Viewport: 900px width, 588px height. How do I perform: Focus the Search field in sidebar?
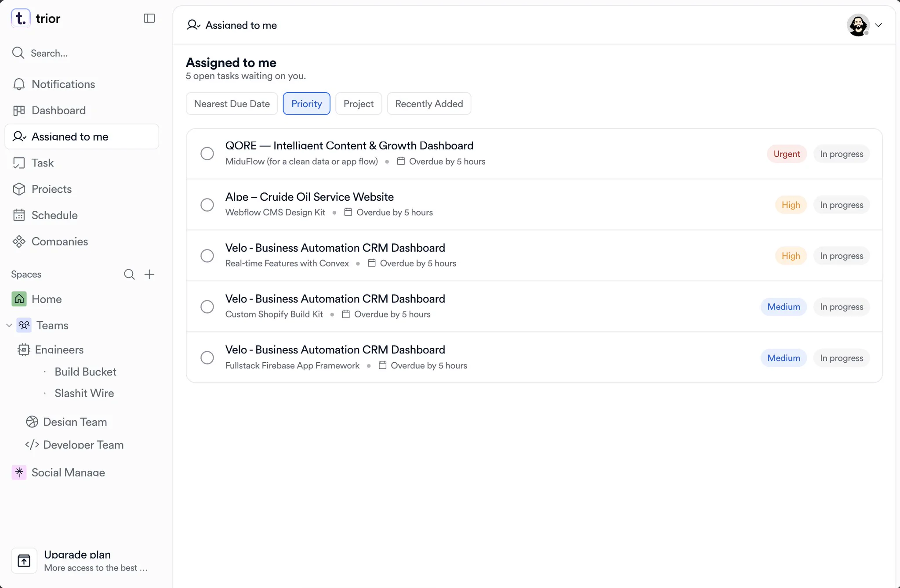pyautogui.click(x=82, y=53)
